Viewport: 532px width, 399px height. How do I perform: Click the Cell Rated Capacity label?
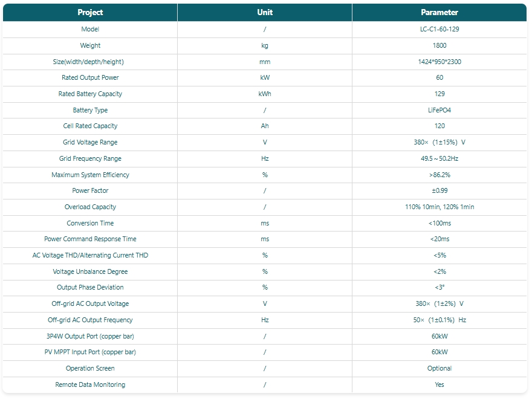pos(90,126)
